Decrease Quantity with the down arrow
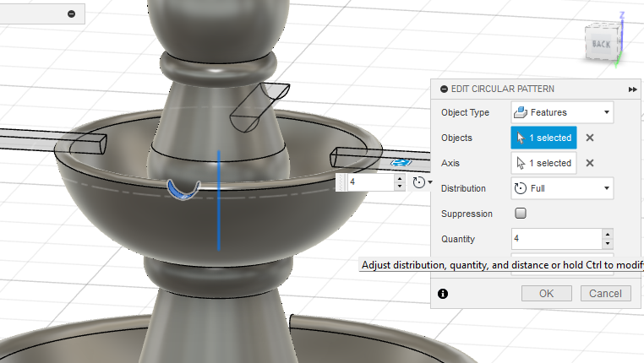Image resolution: width=644 pixels, height=363 pixels. pos(608,244)
